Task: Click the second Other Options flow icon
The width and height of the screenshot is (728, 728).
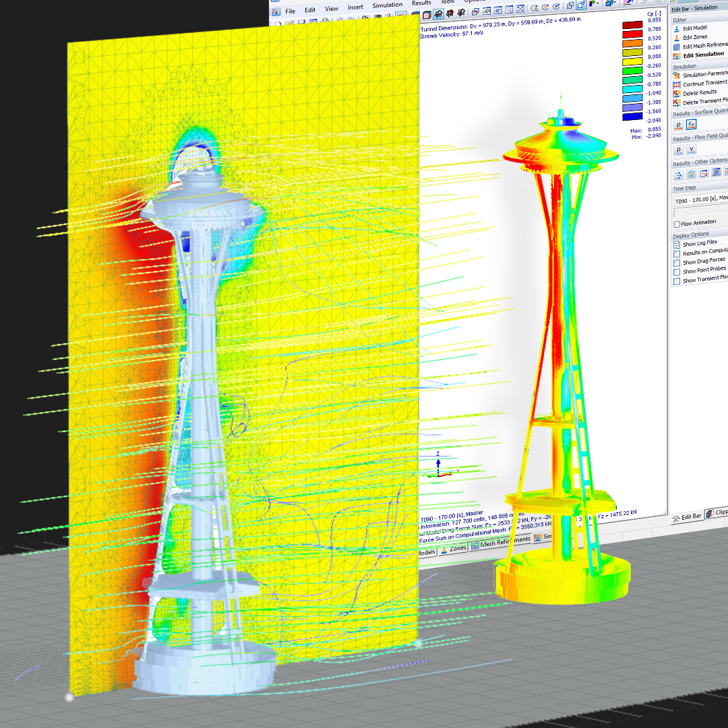Action: tap(692, 174)
